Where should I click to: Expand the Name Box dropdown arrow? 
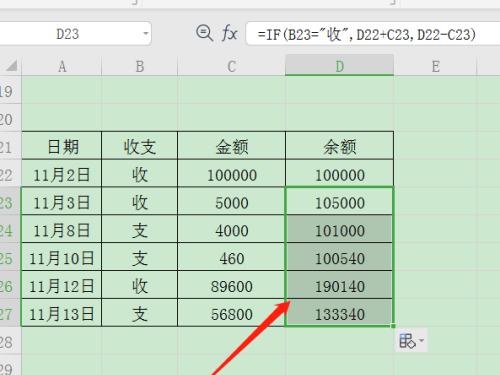(x=145, y=33)
